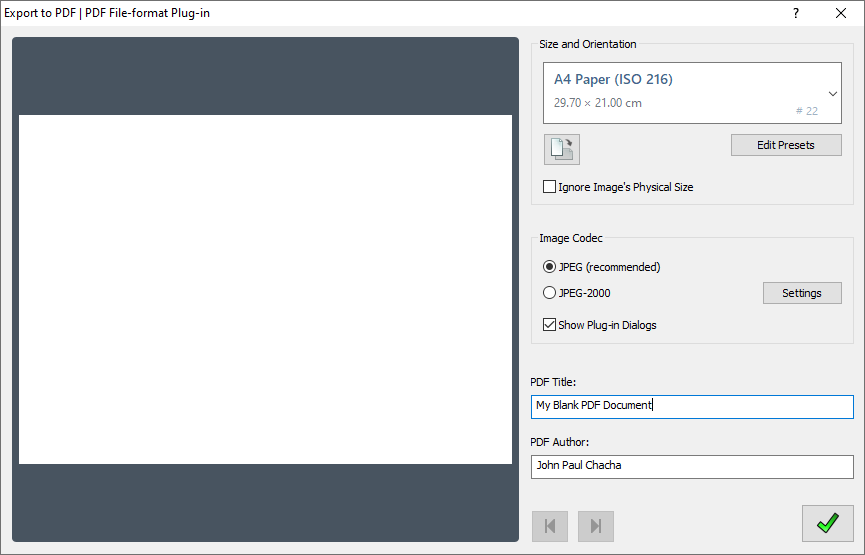The image size is (865, 555).
Task: Enable Ignore Image's Physical Size checkbox
Action: [549, 187]
